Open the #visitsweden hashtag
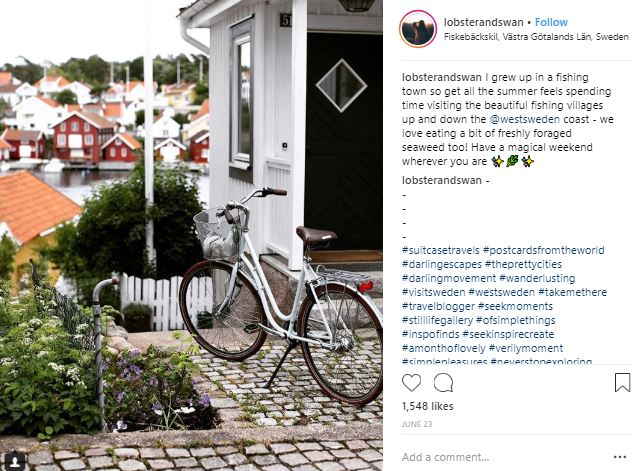 [433, 292]
